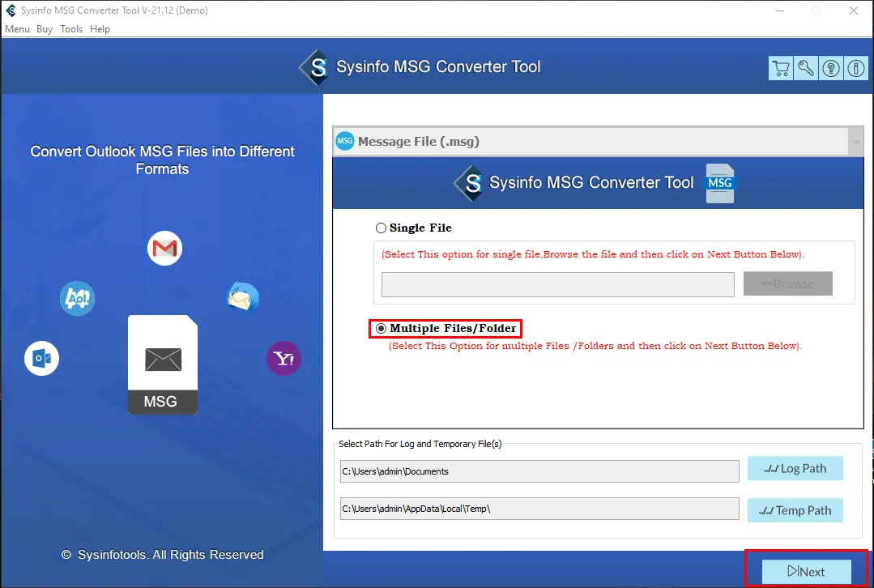This screenshot has width=874, height=588.
Task: Click the question mark help icon
Action: click(x=831, y=68)
